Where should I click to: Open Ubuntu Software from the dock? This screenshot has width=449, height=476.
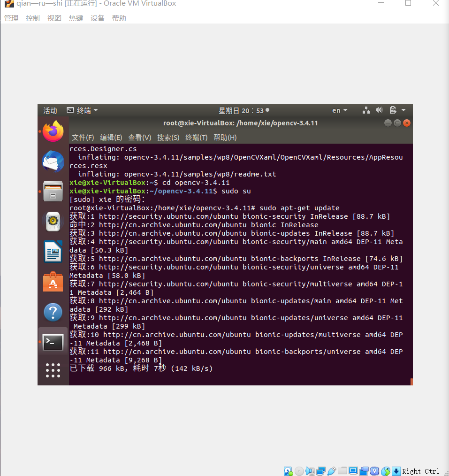tap(53, 282)
